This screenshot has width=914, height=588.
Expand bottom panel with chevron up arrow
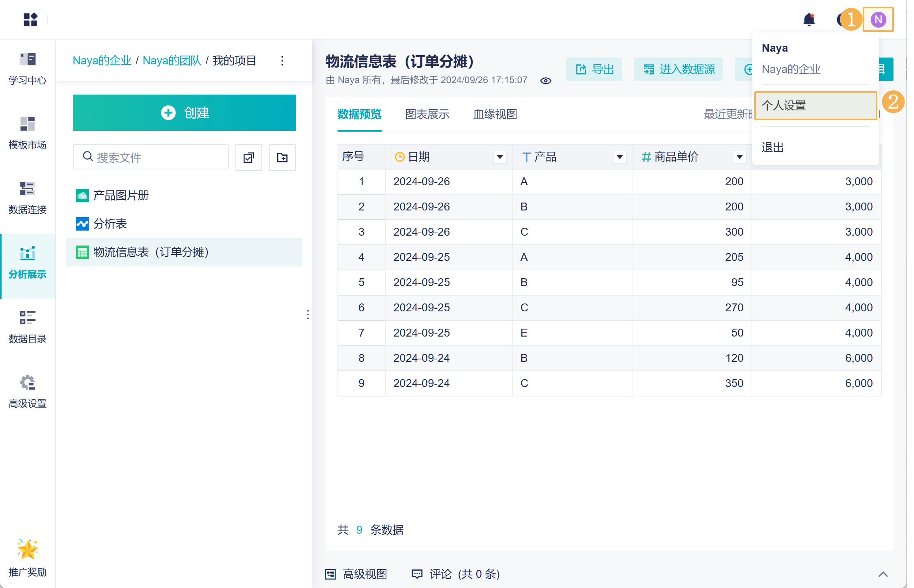tap(883, 574)
